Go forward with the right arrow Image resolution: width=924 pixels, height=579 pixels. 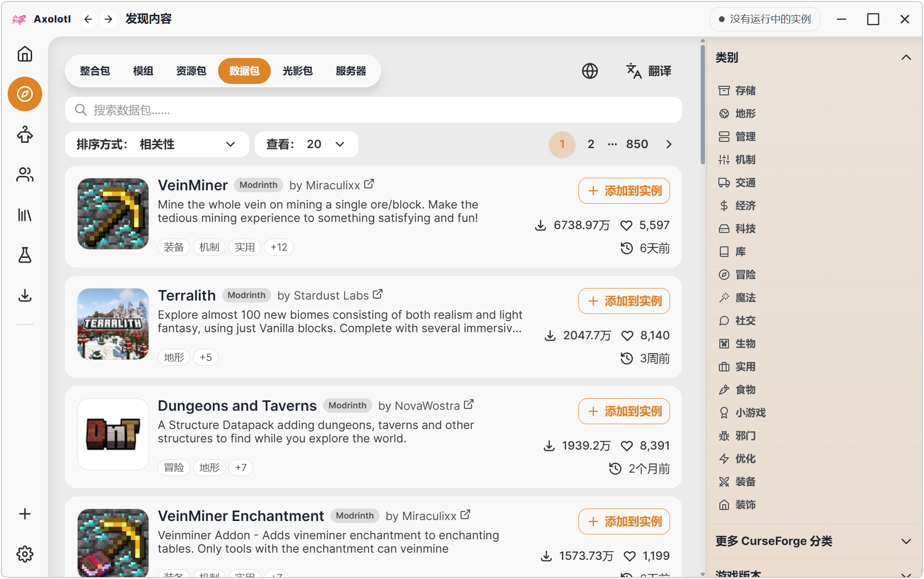pos(109,19)
